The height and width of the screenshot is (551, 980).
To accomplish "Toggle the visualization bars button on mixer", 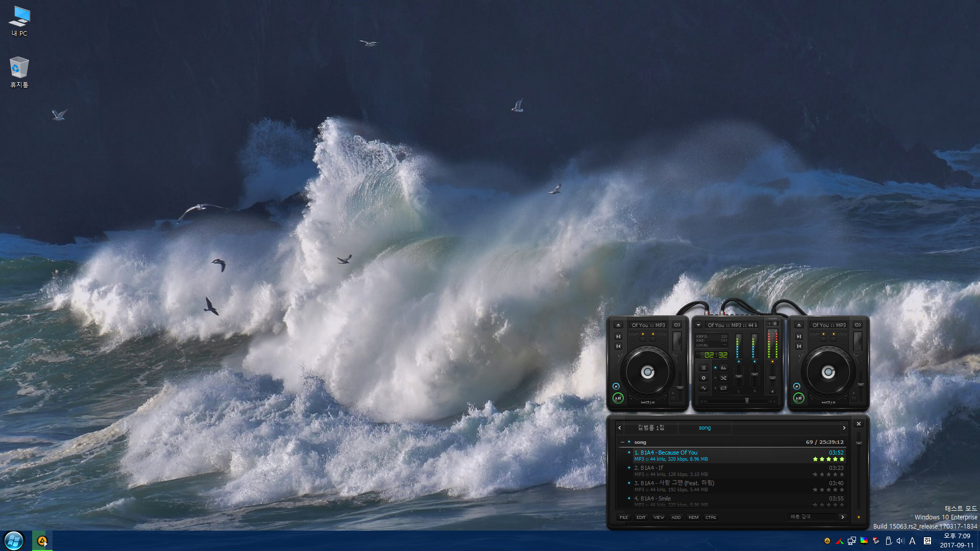I will coord(723,368).
